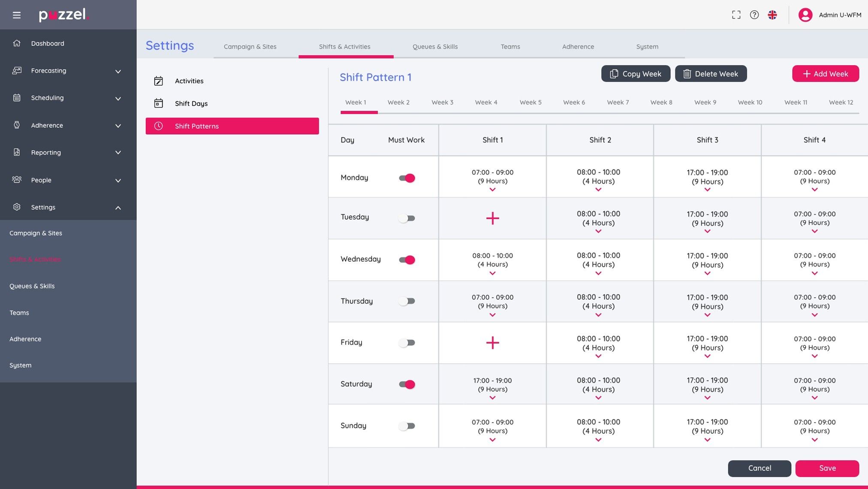
Task: Cancel the shift pattern changes
Action: coord(759,468)
